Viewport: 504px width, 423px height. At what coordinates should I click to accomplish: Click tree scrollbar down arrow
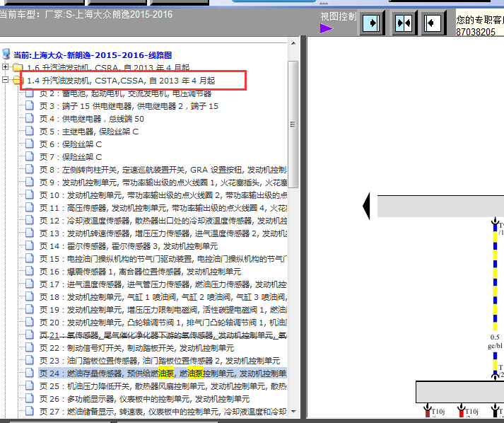(293, 412)
